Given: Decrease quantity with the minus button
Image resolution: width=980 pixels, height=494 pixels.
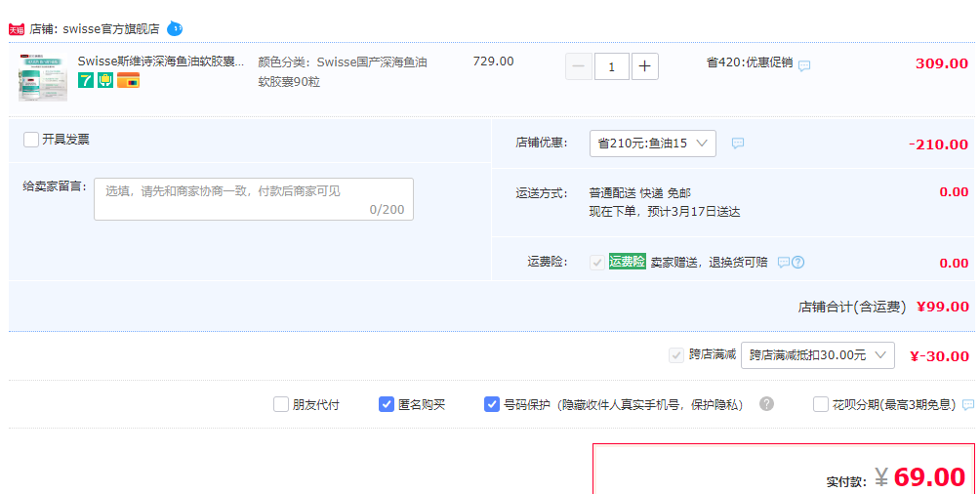Looking at the screenshot, I should (x=579, y=66).
